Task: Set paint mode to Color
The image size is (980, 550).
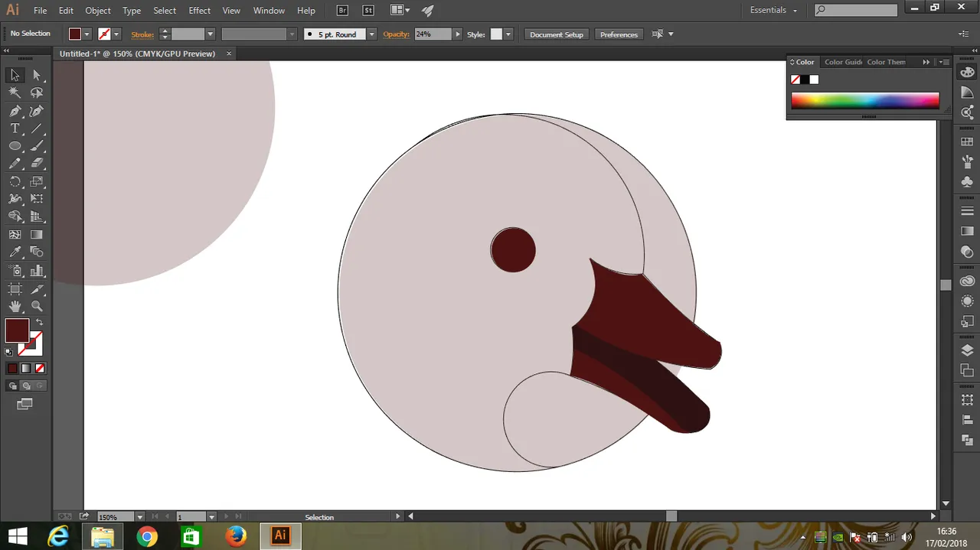Action: point(12,369)
